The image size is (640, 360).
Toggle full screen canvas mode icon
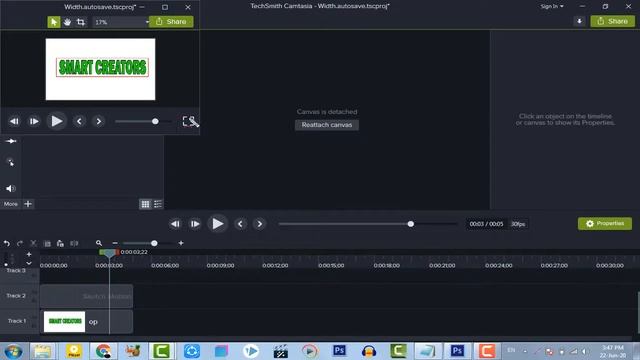(190, 121)
